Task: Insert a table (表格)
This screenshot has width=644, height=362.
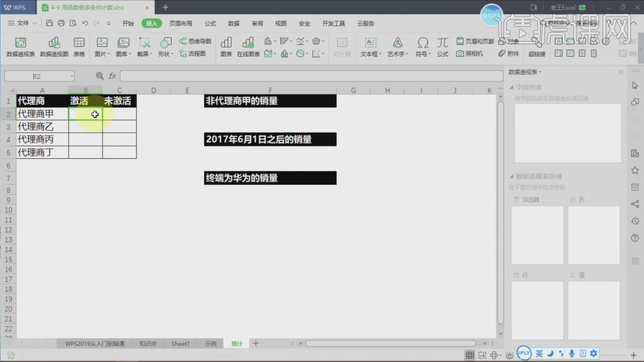Action: coord(79,47)
